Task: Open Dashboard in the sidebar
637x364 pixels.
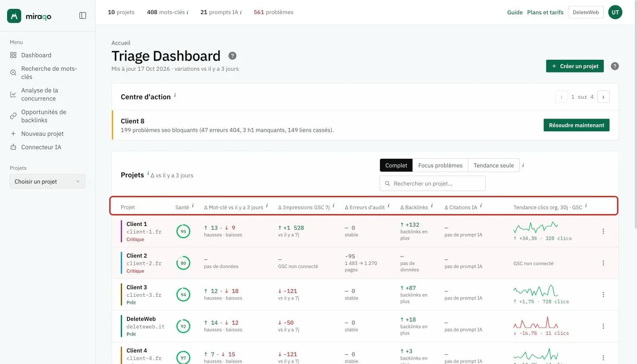Action: (x=36, y=55)
